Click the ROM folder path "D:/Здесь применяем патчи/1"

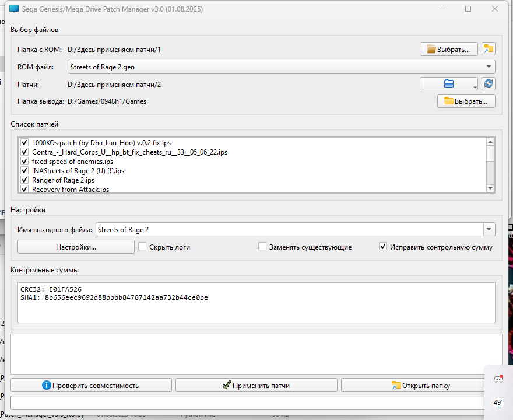[x=114, y=50]
